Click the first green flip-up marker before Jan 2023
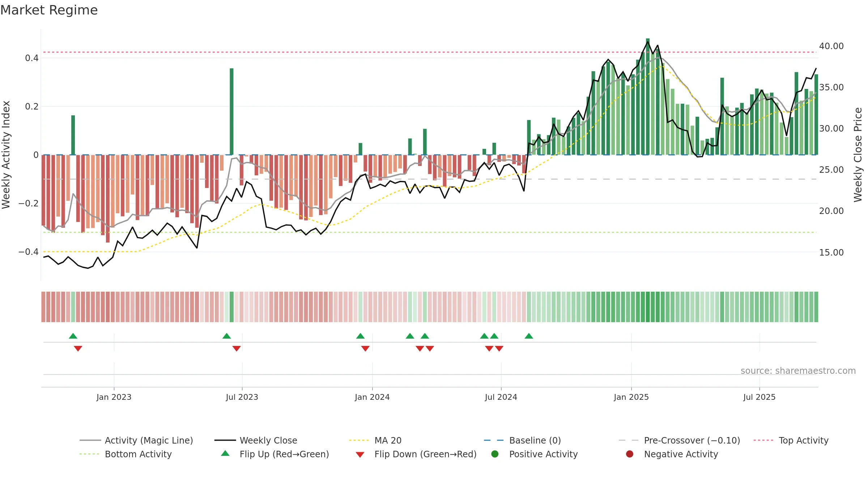The height and width of the screenshot is (488, 868). [x=73, y=336]
